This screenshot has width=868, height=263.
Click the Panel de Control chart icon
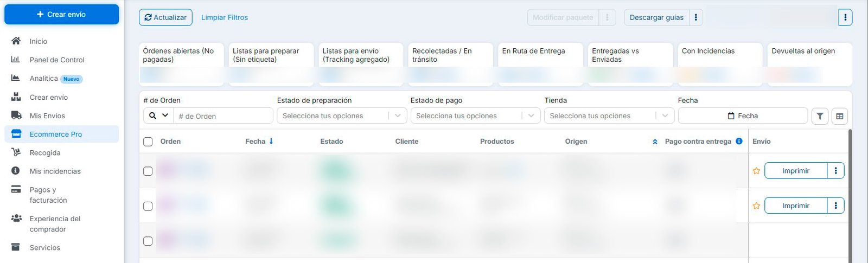pyautogui.click(x=16, y=59)
